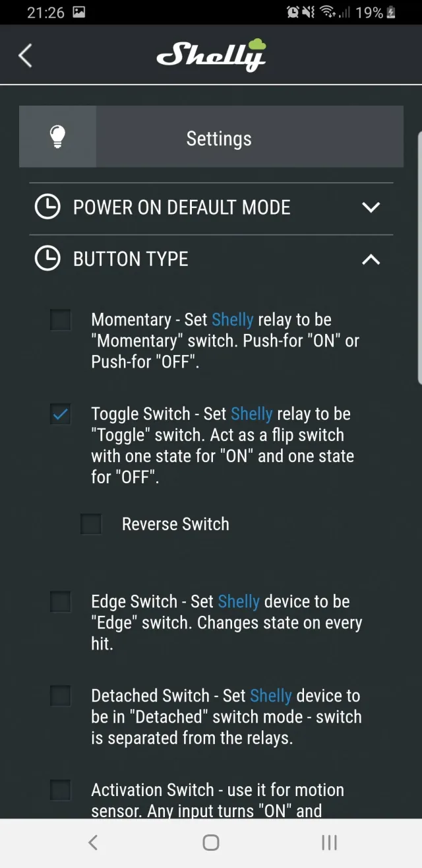Tap the Shelly link in Momentary description
Viewport: 422px width, 868px height.
point(232,320)
